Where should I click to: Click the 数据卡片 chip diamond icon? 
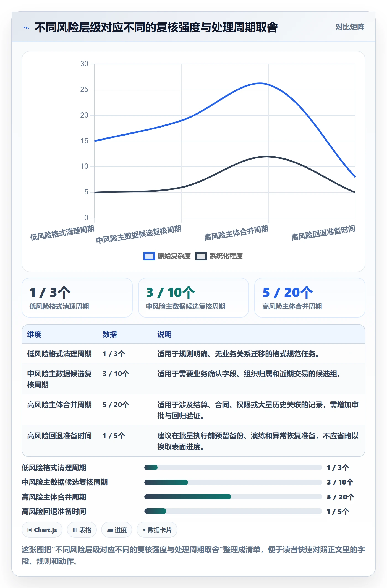click(x=144, y=530)
